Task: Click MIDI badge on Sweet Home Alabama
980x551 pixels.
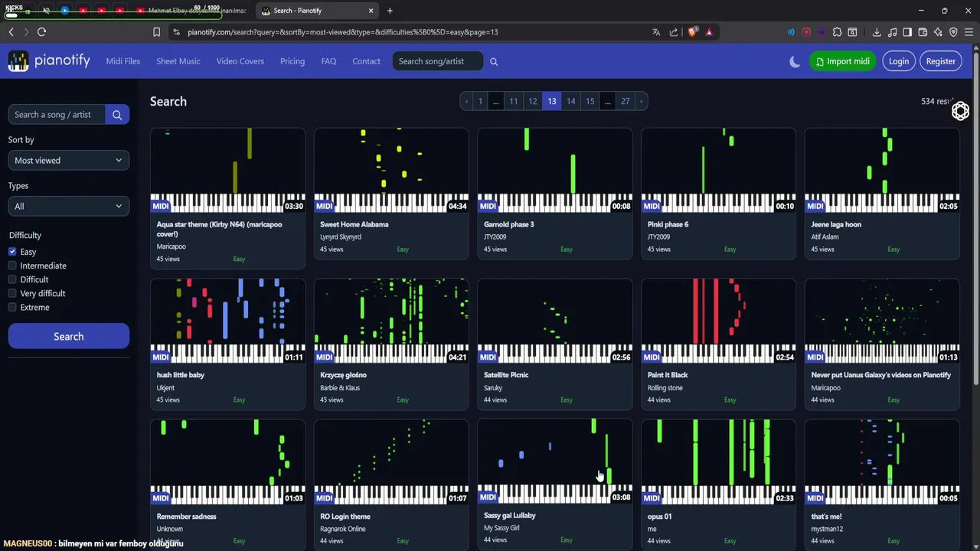Action: pos(324,206)
